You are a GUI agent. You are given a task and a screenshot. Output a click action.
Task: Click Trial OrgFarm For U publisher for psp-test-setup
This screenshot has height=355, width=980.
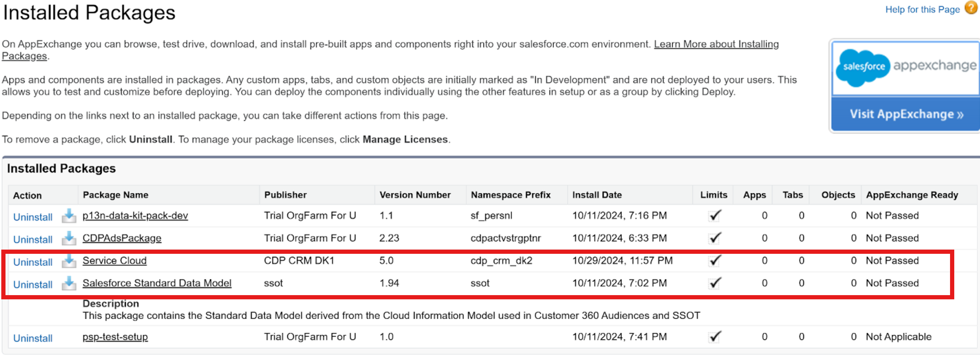[x=310, y=337]
